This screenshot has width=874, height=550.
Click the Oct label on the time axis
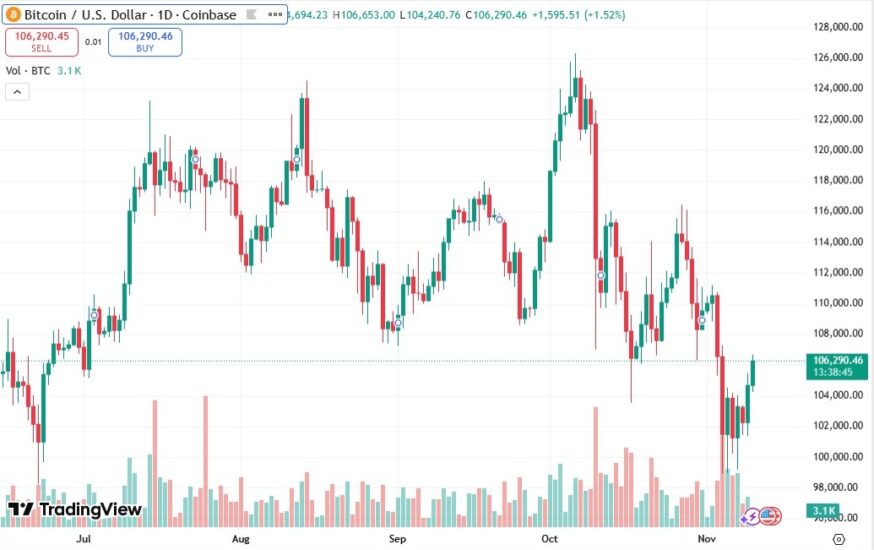click(x=551, y=538)
